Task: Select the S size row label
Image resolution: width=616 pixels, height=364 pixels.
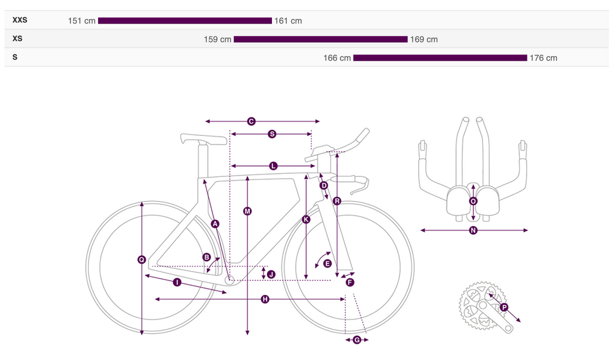Action: [x=15, y=57]
